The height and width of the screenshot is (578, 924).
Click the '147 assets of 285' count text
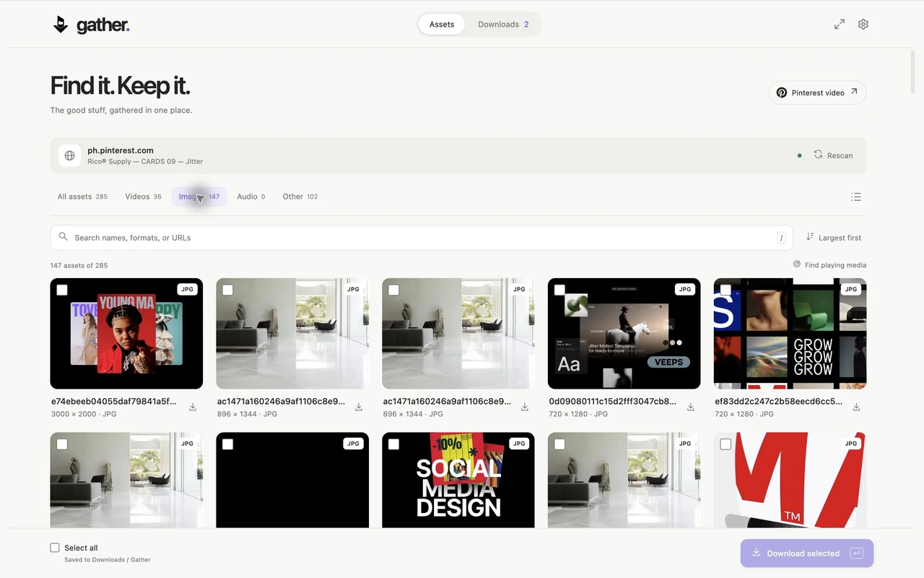79,265
